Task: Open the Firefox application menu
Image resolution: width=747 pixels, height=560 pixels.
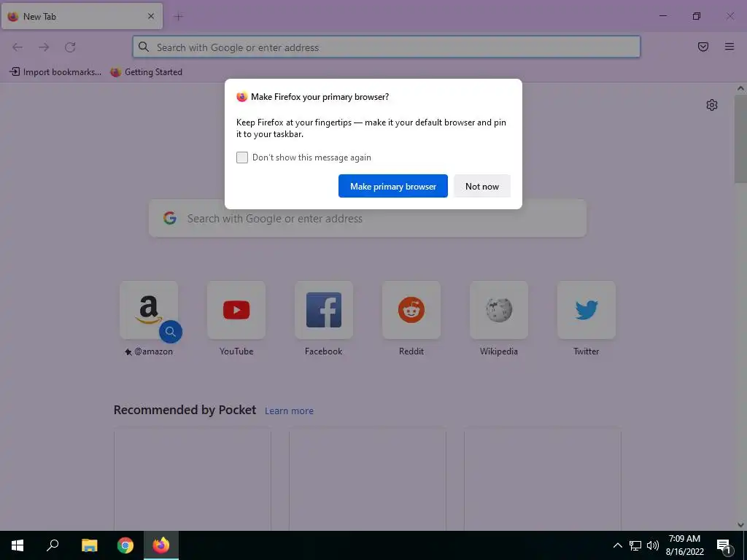Action: point(729,47)
